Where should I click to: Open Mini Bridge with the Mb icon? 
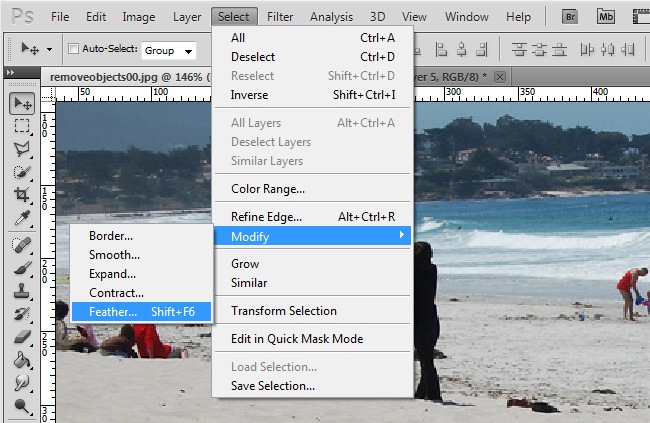[606, 16]
